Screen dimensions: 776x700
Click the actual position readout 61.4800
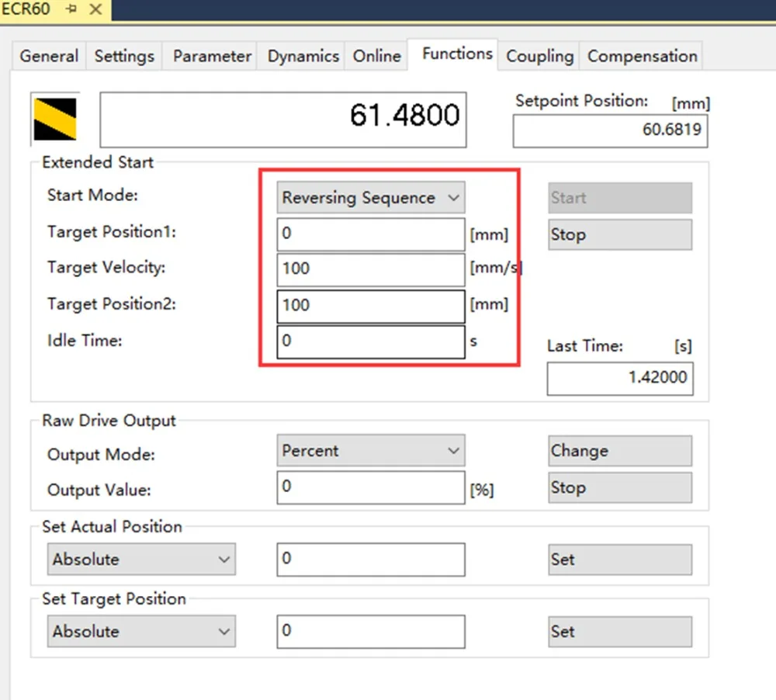(283, 120)
